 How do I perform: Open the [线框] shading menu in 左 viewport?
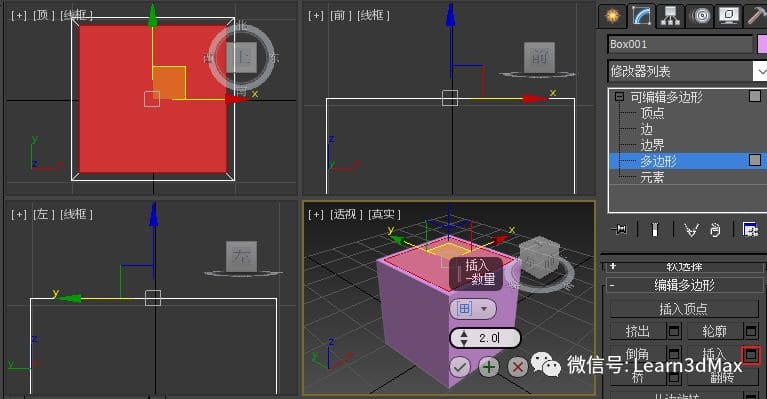[x=76, y=214]
